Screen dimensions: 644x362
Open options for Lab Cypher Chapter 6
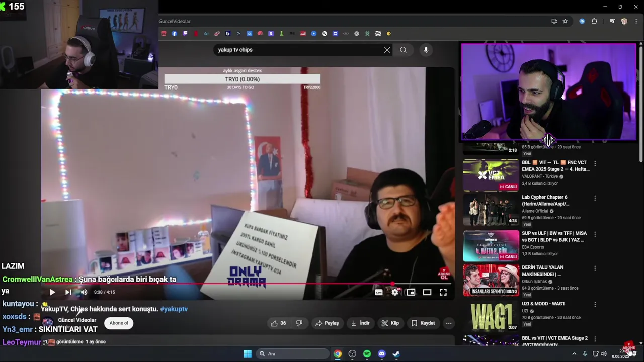[595, 198]
